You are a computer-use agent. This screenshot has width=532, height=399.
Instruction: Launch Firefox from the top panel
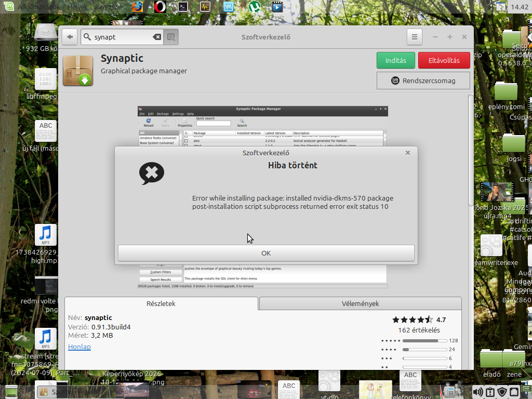(137, 7)
